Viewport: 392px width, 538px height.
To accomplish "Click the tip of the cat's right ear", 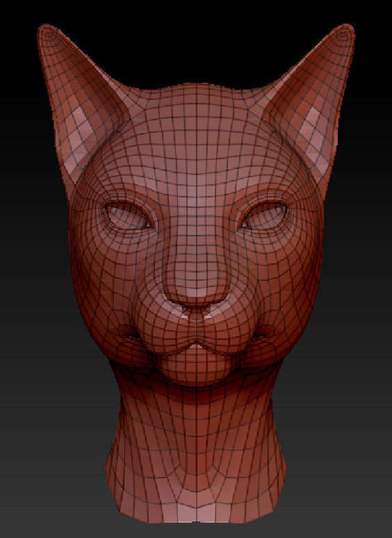I will pos(345,31).
